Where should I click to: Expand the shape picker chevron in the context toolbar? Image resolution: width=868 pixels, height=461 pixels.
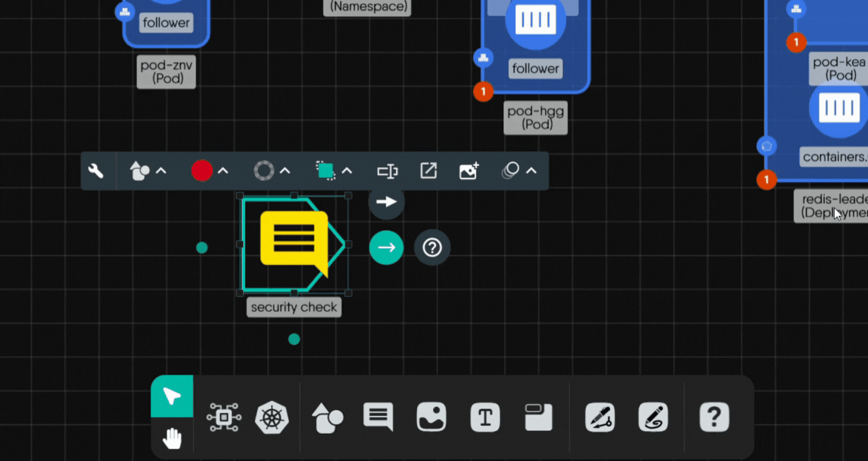click(161, 171)
